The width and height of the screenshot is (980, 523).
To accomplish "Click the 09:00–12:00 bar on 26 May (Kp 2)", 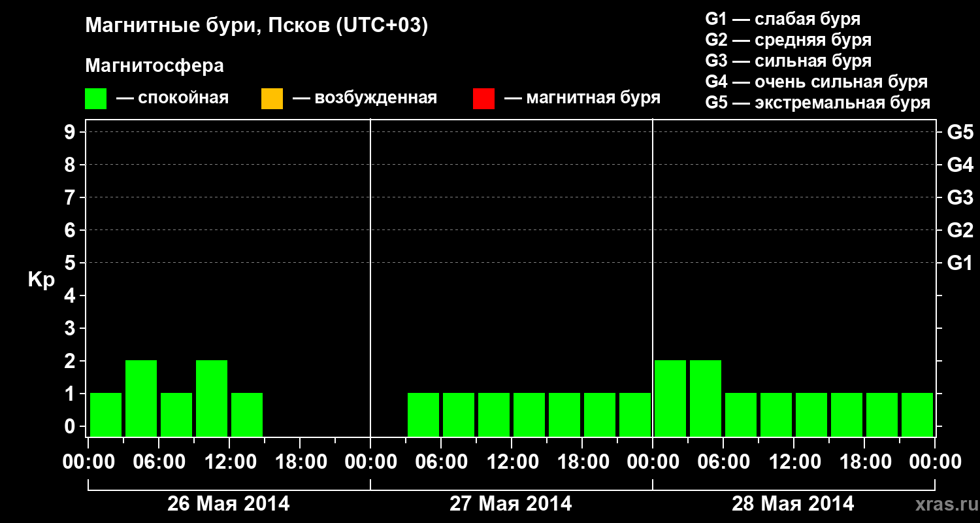I will (212, 398).
